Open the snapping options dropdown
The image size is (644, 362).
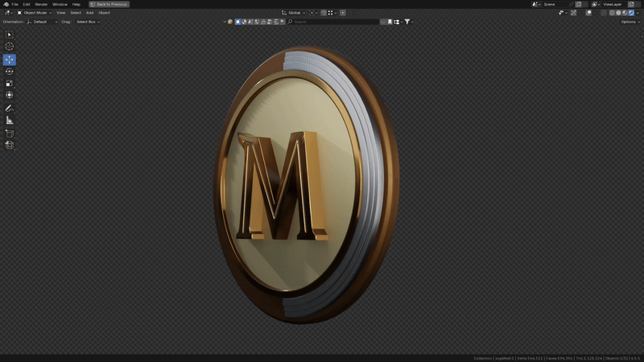(332, 13)
